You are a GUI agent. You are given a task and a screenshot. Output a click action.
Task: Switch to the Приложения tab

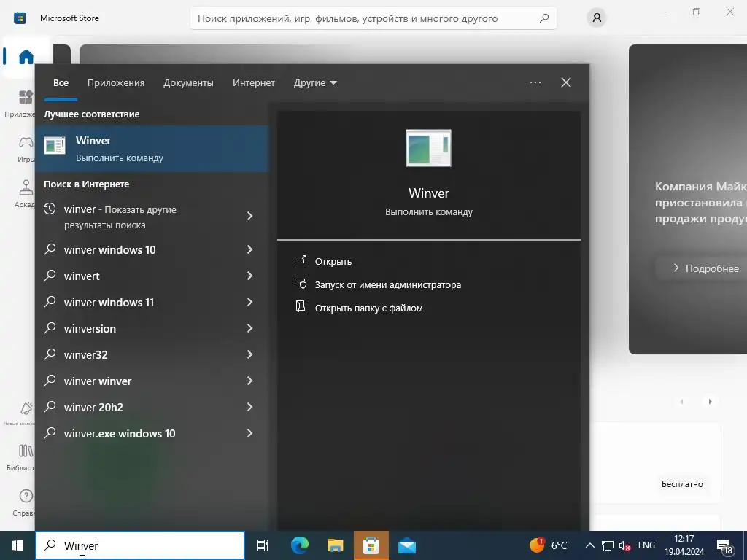coord(116,83)
